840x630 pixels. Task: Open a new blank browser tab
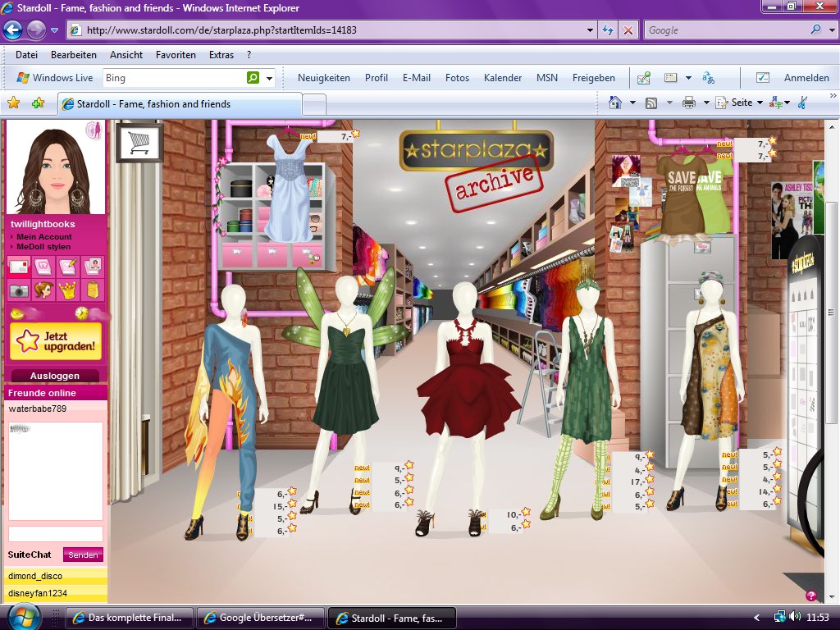[314, 104]
